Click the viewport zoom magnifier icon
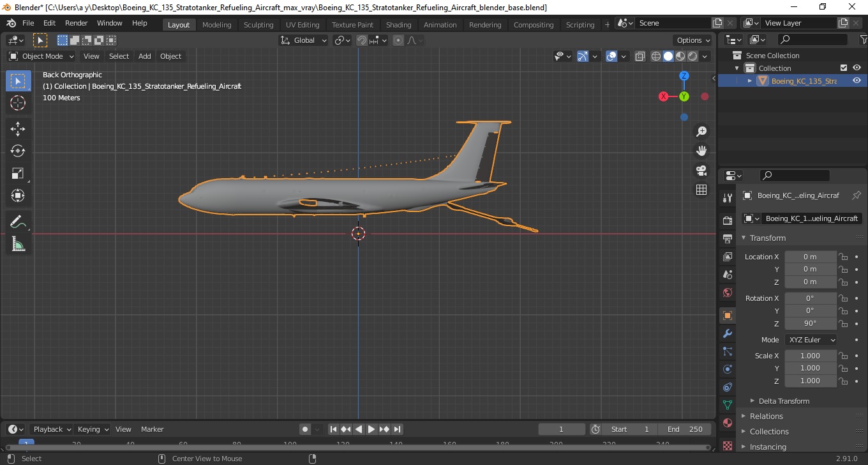 point(701,132)
